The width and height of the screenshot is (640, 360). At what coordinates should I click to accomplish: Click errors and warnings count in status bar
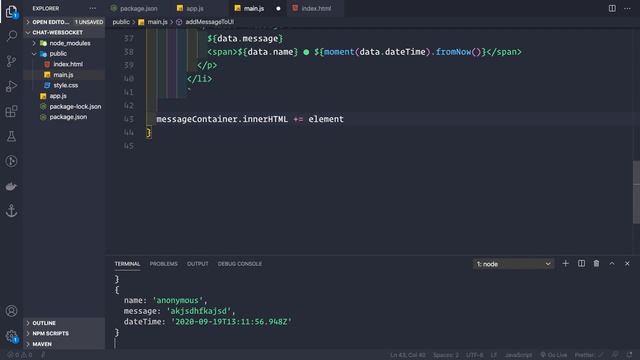click(20, 355)
